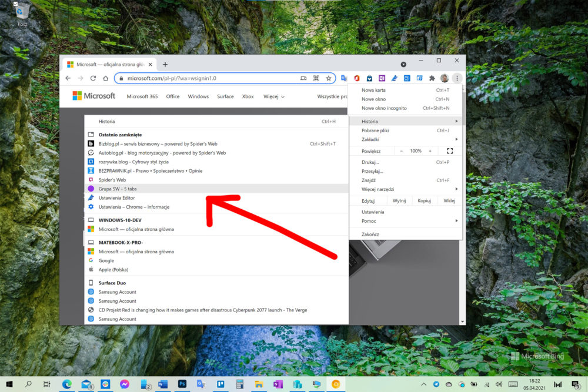This screenshot has height=392, width=588.
Task: Open the CD Projekt Red Verge article entry
Action: 216,310
